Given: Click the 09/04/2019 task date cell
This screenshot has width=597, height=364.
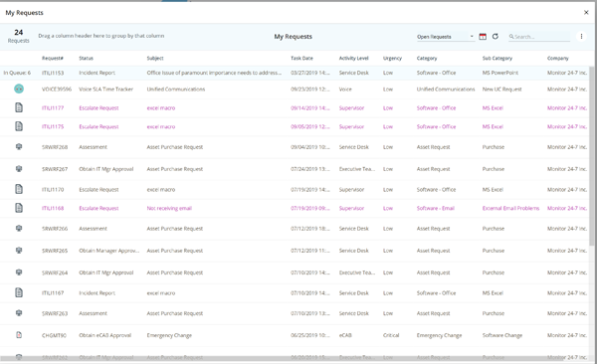Looking at the screenshot, I should 310,147.
